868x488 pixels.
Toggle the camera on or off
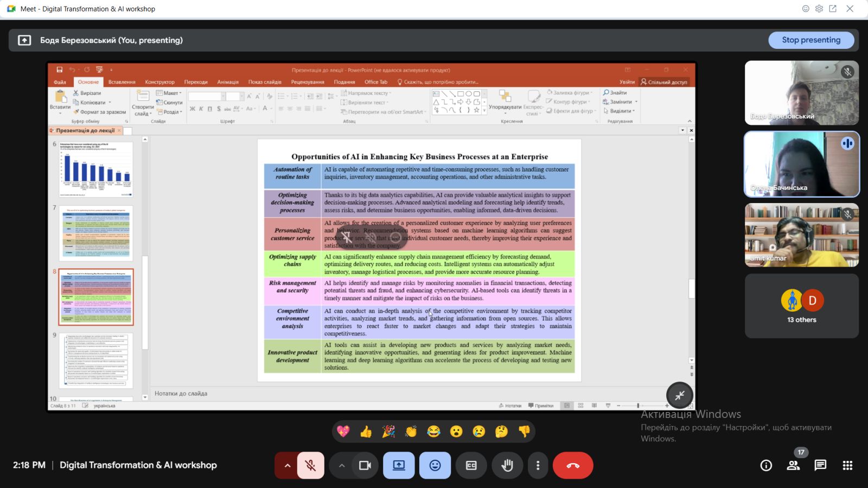(365, 465)
